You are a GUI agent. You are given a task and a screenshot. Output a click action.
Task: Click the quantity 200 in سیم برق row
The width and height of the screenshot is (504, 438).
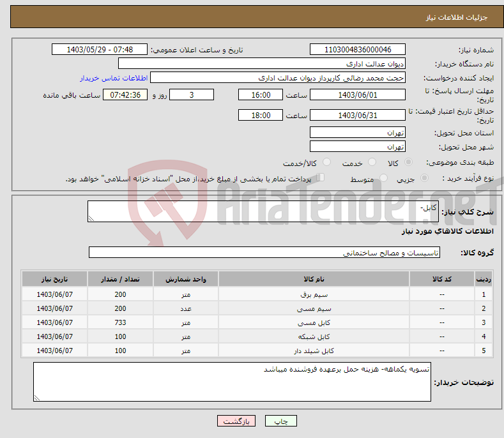tap(120, 294)
